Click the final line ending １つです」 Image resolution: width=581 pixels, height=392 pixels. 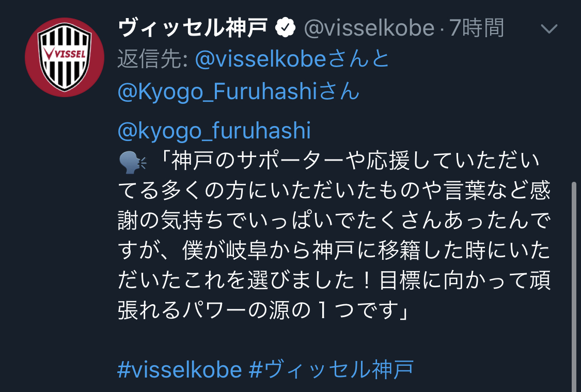pos(263,311)
